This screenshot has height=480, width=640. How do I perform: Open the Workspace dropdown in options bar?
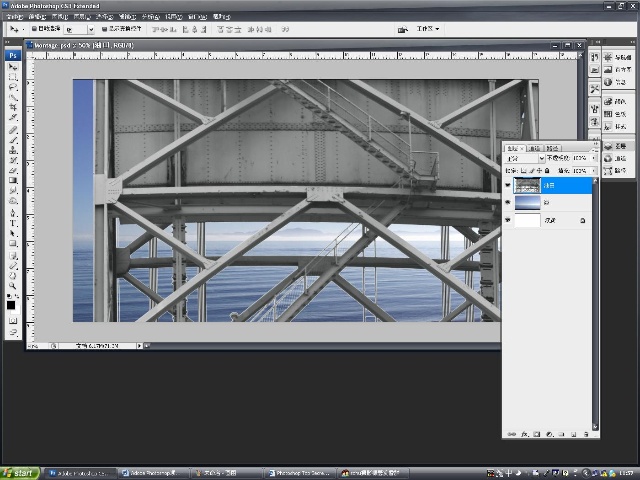click(x=428, y=29)
